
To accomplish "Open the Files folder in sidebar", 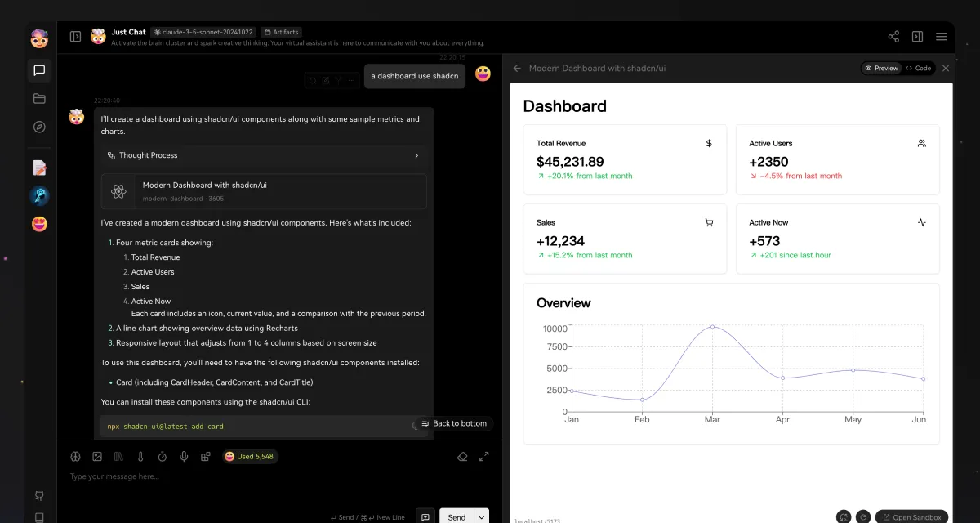I will click(x=39, y=99).
